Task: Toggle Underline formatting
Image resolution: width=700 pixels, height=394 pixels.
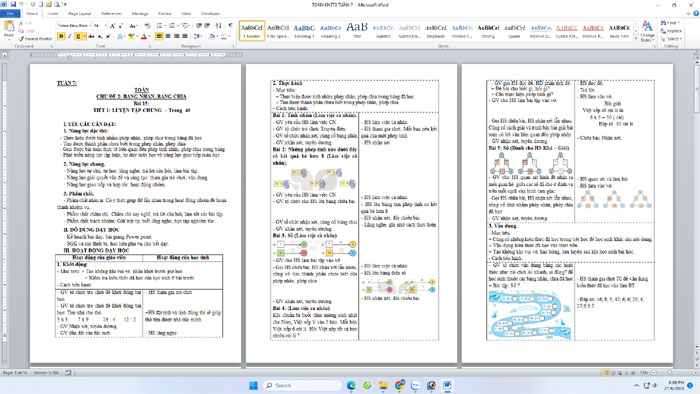Action: tap(78, 37)
